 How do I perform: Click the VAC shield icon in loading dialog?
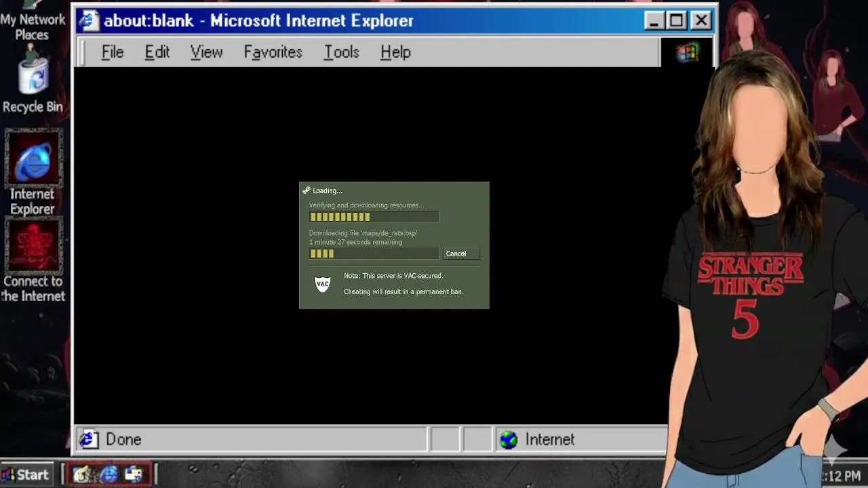[323, 284]
